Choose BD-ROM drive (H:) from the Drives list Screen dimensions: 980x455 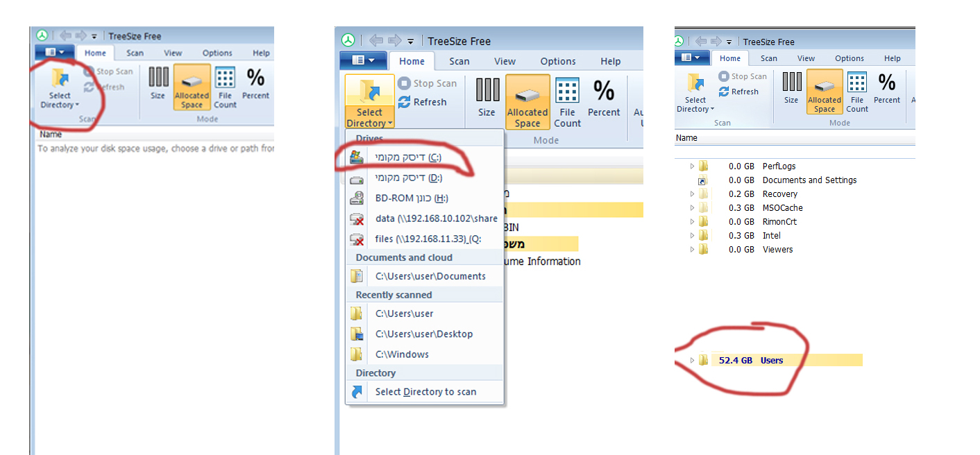[424, 198]
